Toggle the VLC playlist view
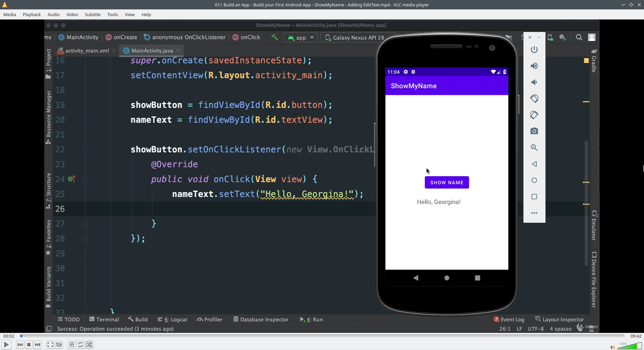Screen dimensions: 644x350 pos(71,345)
